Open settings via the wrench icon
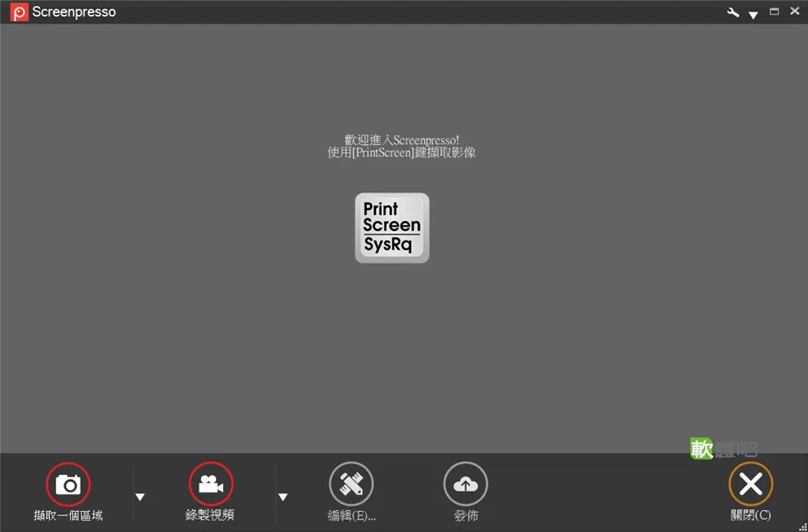This screenshot has height=532, width=808. [x=732, y=12]
